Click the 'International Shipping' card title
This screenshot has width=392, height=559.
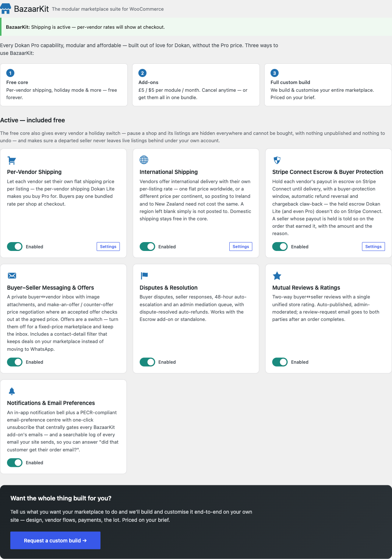169,172
